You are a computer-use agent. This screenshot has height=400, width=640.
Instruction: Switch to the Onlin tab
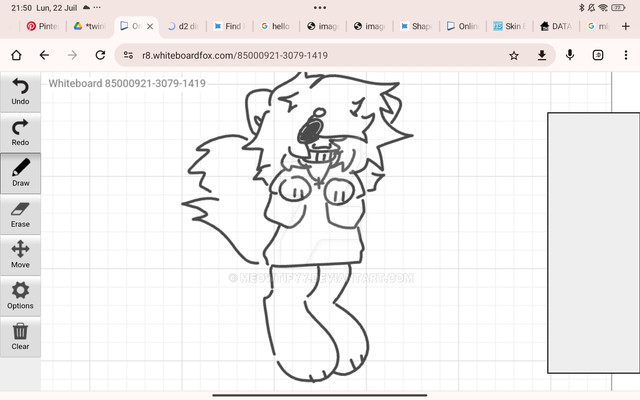(x=462, y=26)
